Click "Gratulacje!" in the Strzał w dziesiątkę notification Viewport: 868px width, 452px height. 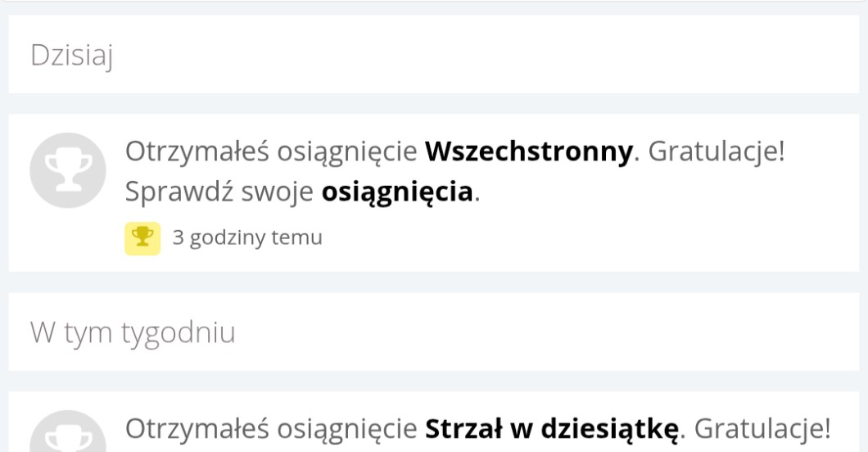pyautogui.click(x=762, y=429)
